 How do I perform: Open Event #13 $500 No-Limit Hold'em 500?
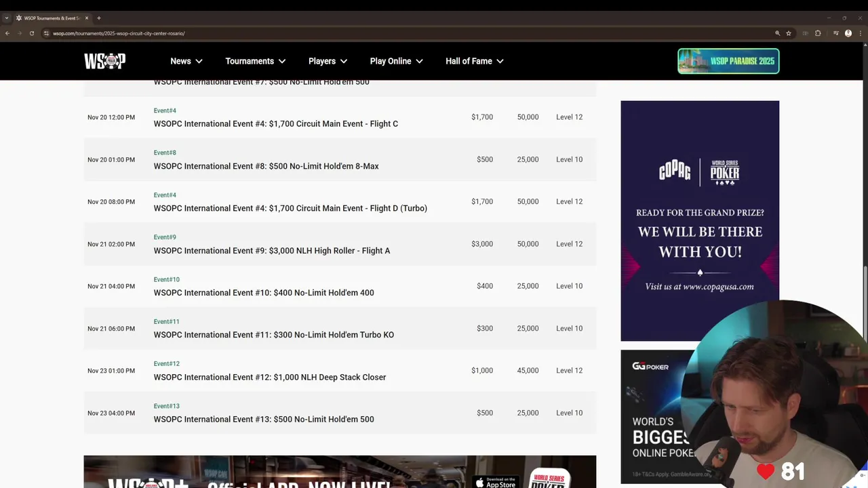point(263,420)
